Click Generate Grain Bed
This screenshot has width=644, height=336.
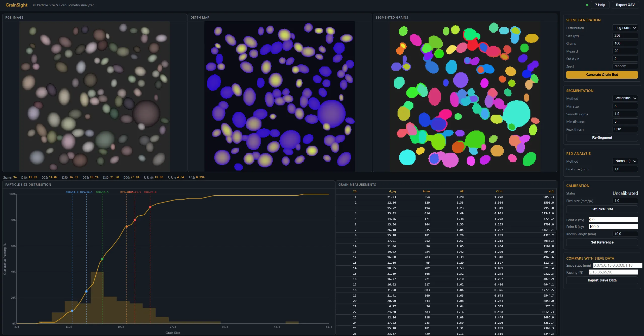point(602,75)
